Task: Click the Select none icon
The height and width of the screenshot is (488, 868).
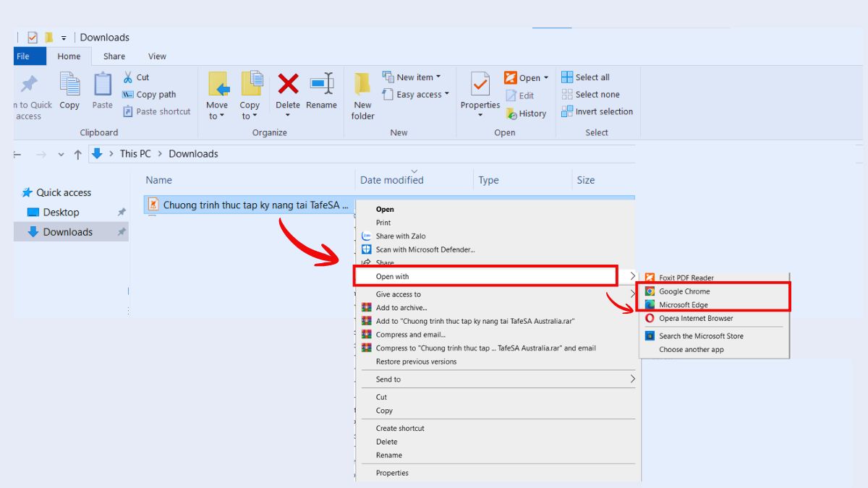Action: pos(567,95)
